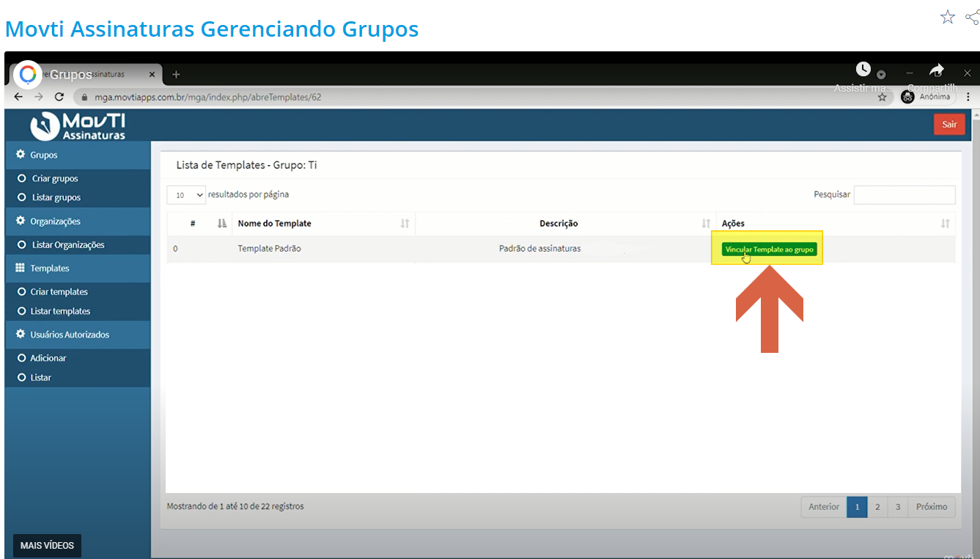Open Adicionar under Usuários Autorizados
The width and height of the screenshot is (980, 559).
(48, 358)
